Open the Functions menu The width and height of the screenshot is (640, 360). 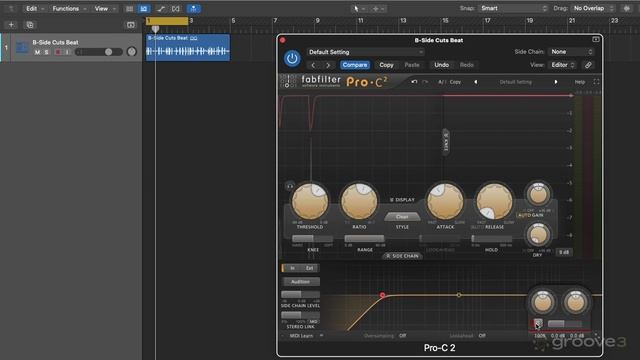click(x=69, y=9)
